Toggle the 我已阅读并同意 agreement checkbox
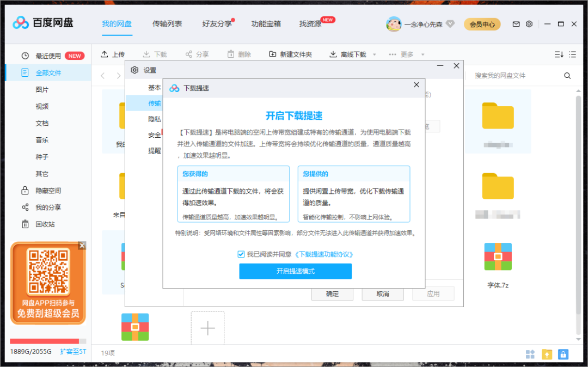Image resolution: width=588 pixels, height=367 pixels. 240,253
